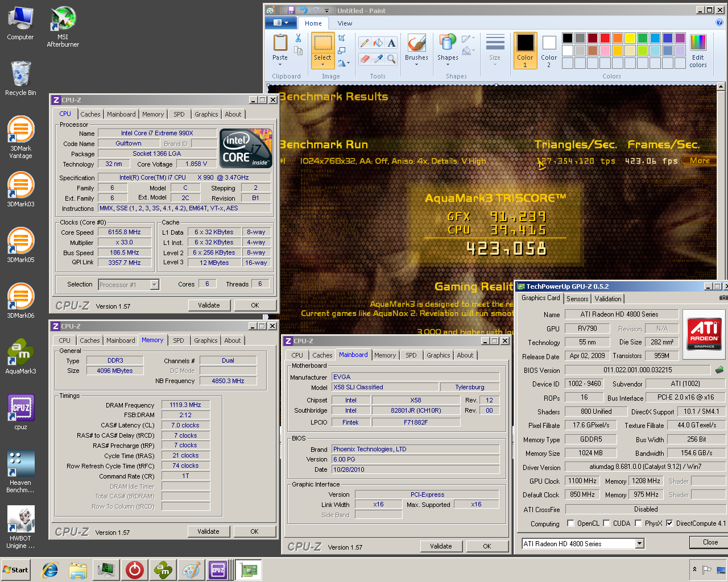Screen dimensions: 728x582
Task: Open 3DMark06 desktop shortcut
Action: click(x=20, y=301)
